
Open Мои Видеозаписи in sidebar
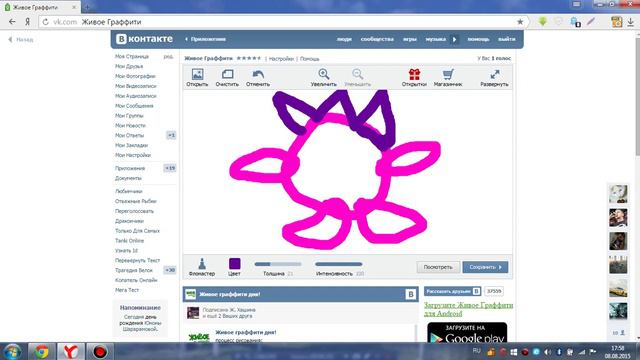point(136,86)
